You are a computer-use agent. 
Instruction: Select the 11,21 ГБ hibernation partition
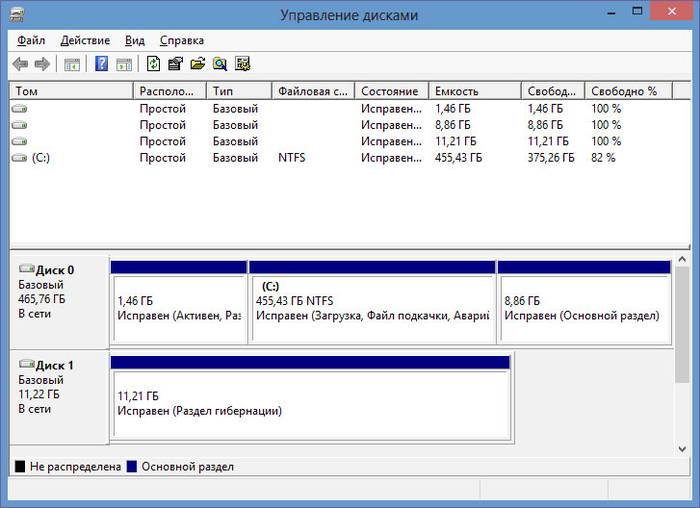pyautogui.click(x=310, y=402)
